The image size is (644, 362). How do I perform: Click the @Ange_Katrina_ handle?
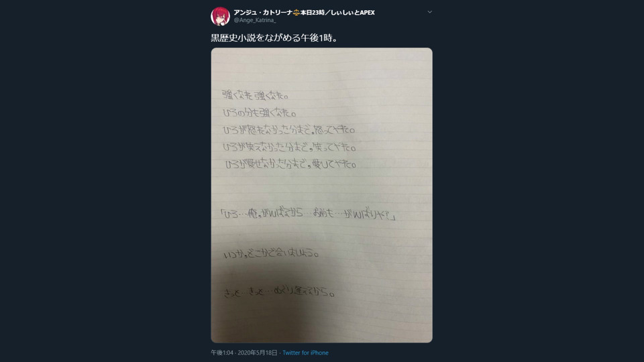point(255,20)
